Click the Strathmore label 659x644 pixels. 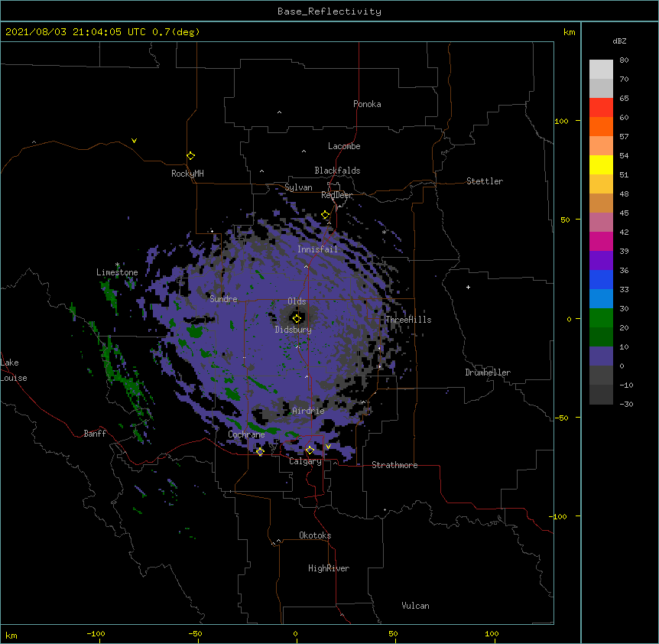point(394,465)
